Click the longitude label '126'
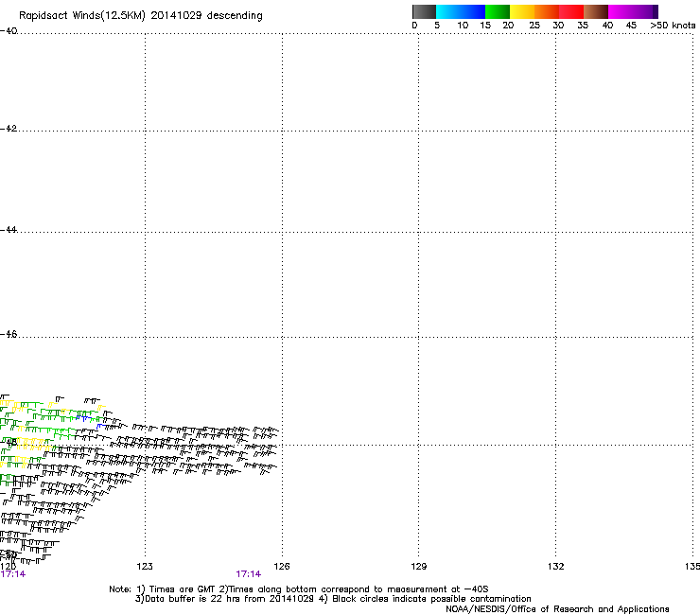700x615 pixels. (x=282, y=567)
